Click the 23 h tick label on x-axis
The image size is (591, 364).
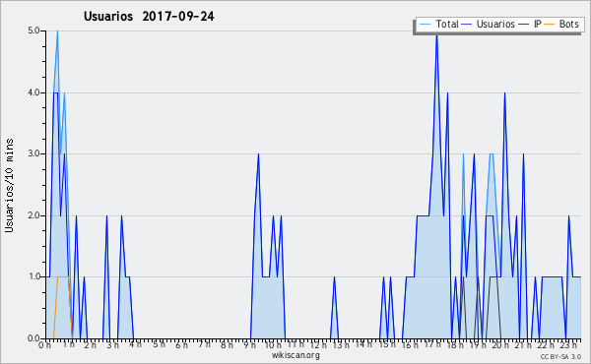569,344
